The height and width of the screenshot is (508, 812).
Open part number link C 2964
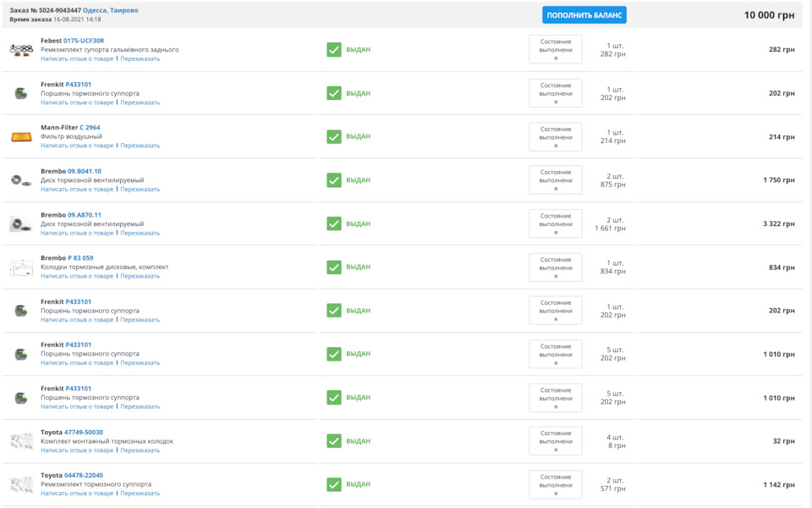point(90,128)
